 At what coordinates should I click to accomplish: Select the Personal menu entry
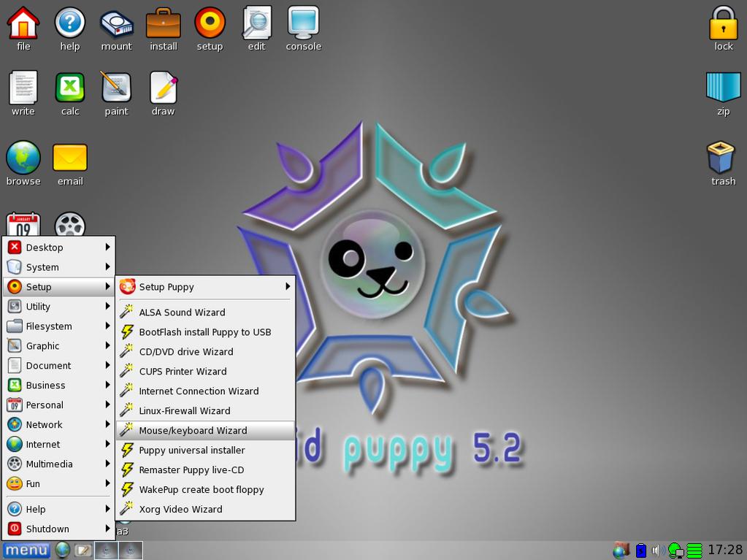(59, 404)
